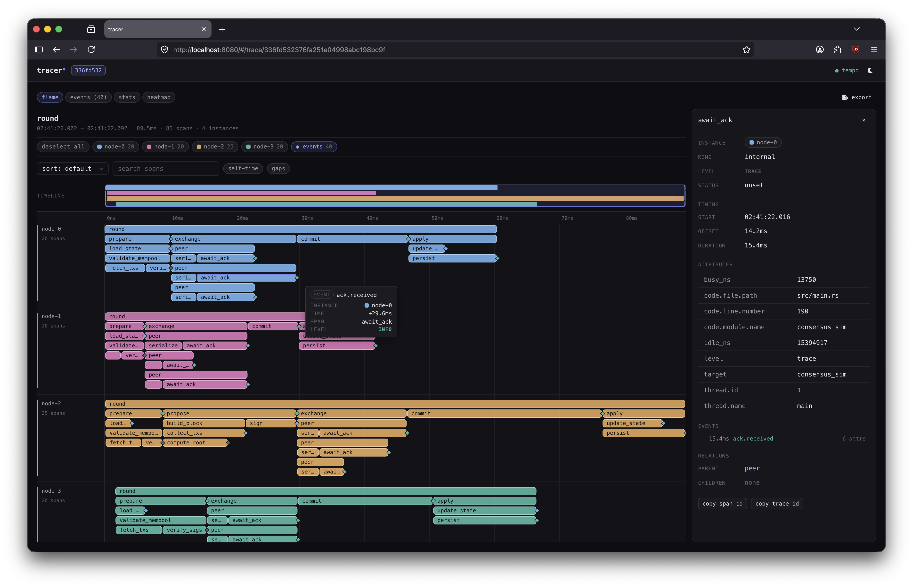Select node-0 commit span
Viewport: 913px width, 588px height.
(352, 239)
